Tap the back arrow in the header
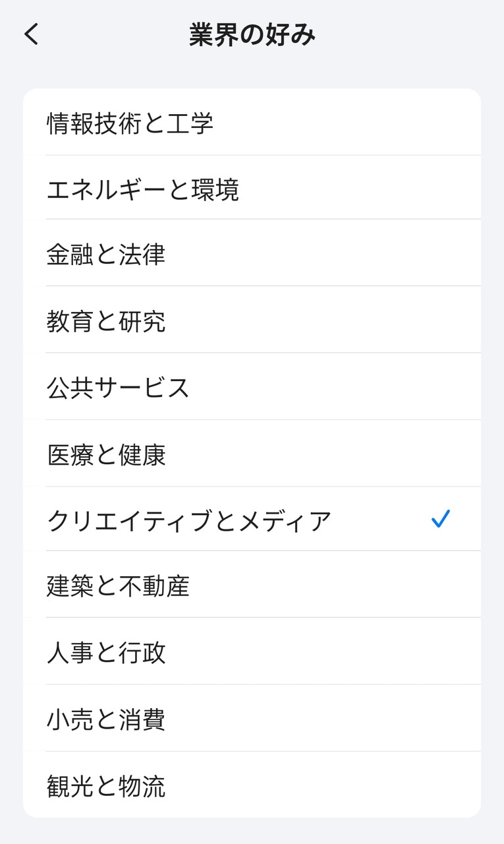504x844 pixels. coord(32,34)
